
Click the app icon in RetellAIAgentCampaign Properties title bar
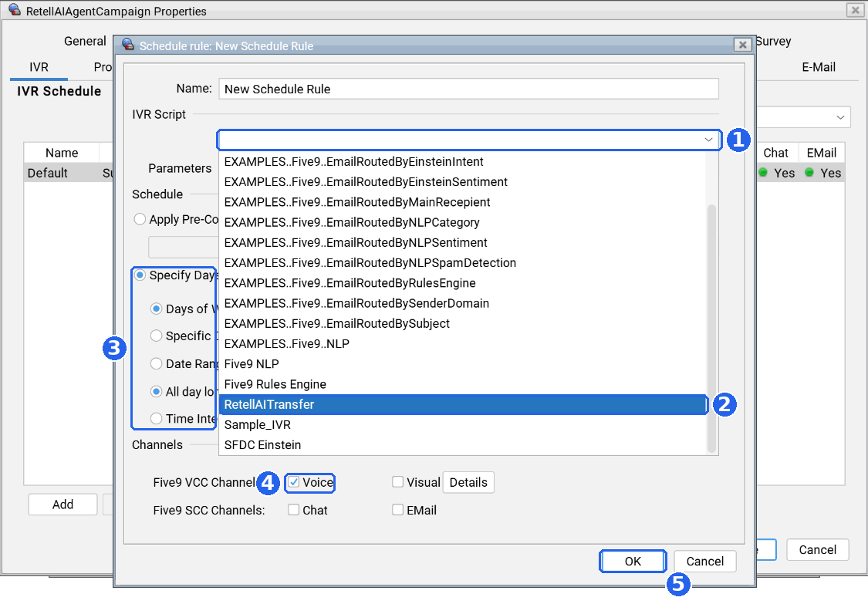pos(15,10)
